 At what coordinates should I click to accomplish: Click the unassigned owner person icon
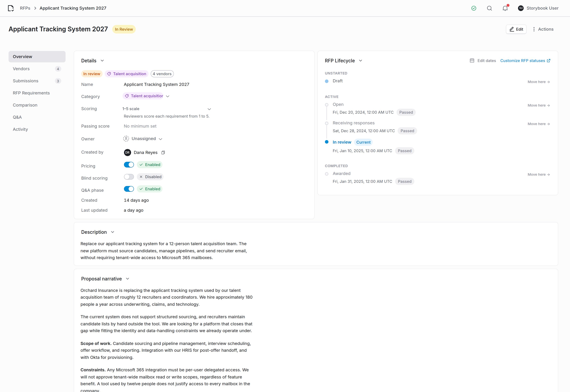point(126,139)
